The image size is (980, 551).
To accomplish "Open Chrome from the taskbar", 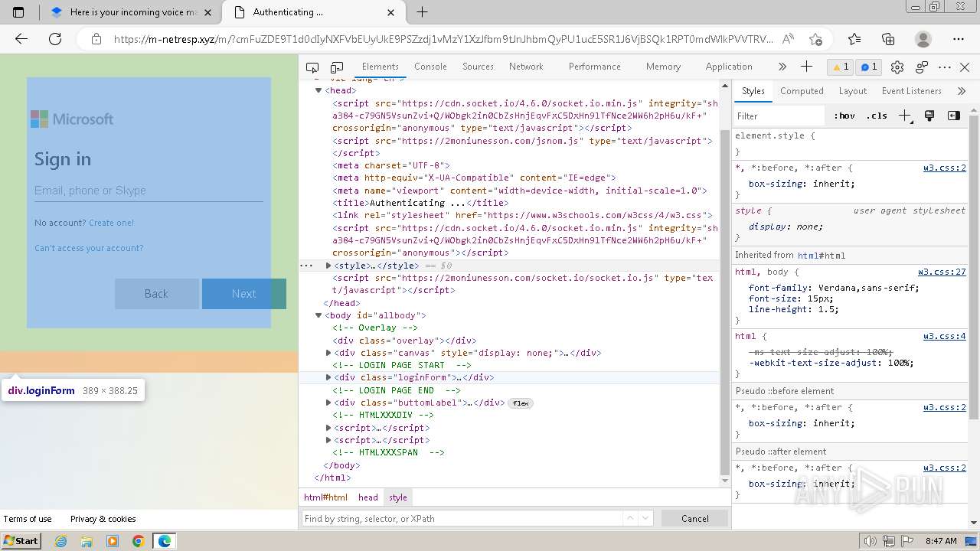I will coord(138,541).
